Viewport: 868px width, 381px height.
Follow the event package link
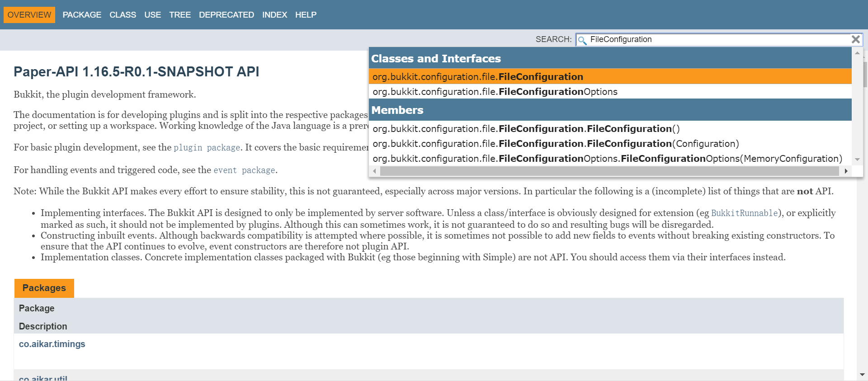pyautogui.click(x=244, y=170)
